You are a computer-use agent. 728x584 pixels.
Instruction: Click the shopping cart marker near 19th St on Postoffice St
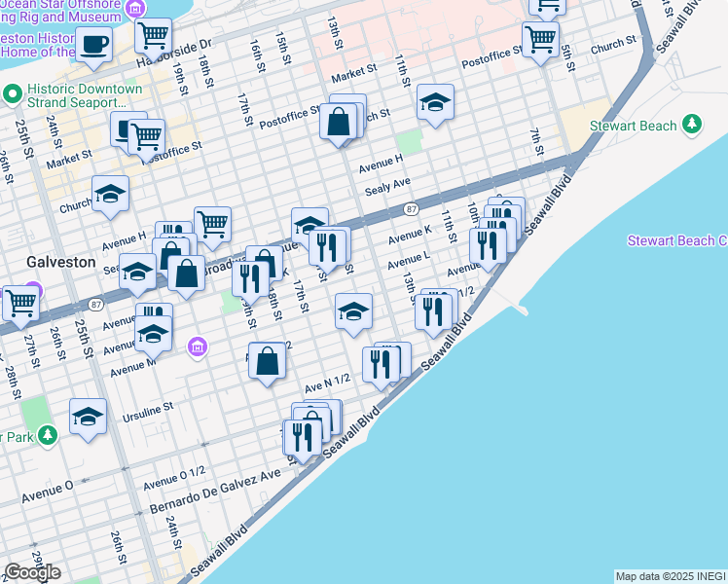[x=146, y=139]
